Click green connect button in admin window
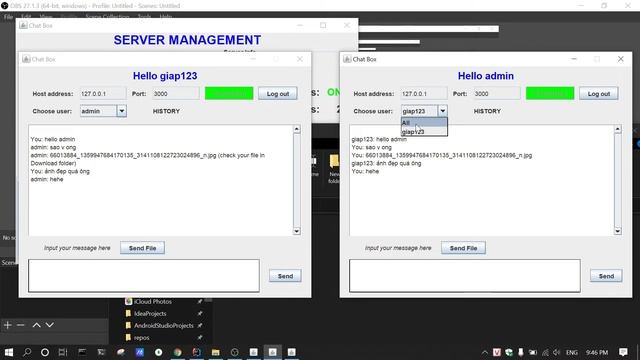 [x=550, y=93]
